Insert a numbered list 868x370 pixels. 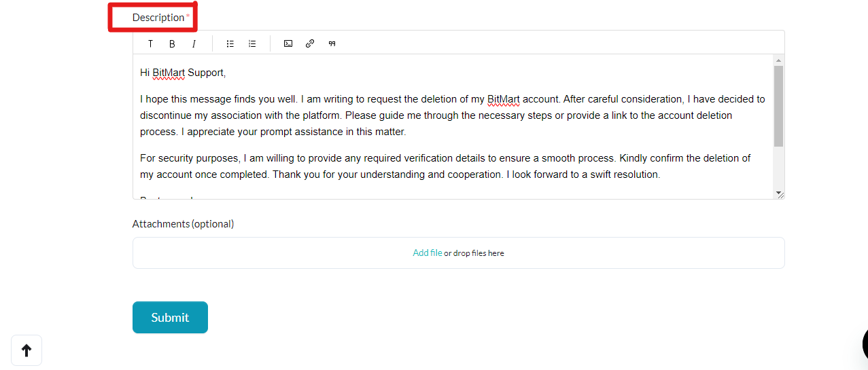pos(252,43)
